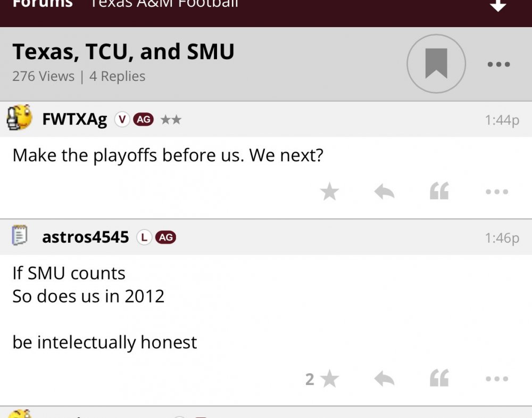Reply to astros4545's post

(384, 379)
